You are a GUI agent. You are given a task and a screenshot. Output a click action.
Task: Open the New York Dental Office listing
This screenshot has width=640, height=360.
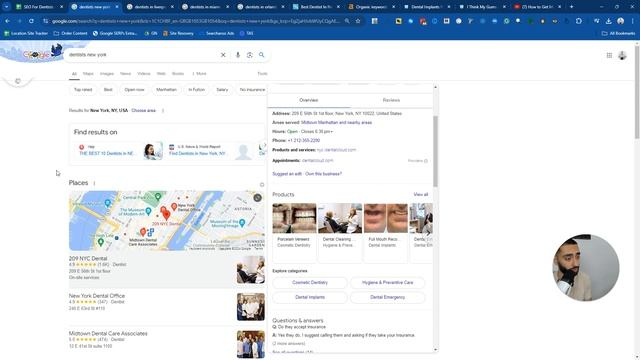coord(97,296)
